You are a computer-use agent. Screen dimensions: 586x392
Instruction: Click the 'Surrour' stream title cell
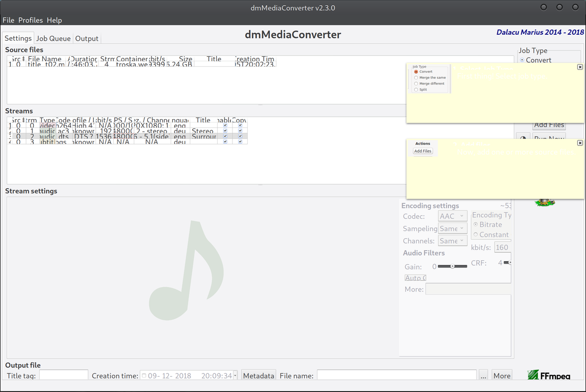click(204, 136)
